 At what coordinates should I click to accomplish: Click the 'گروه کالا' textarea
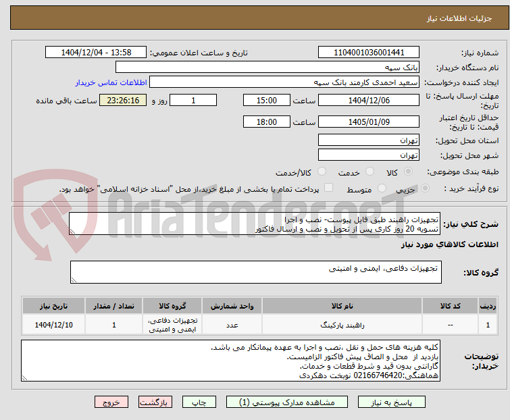click(256, 272)
